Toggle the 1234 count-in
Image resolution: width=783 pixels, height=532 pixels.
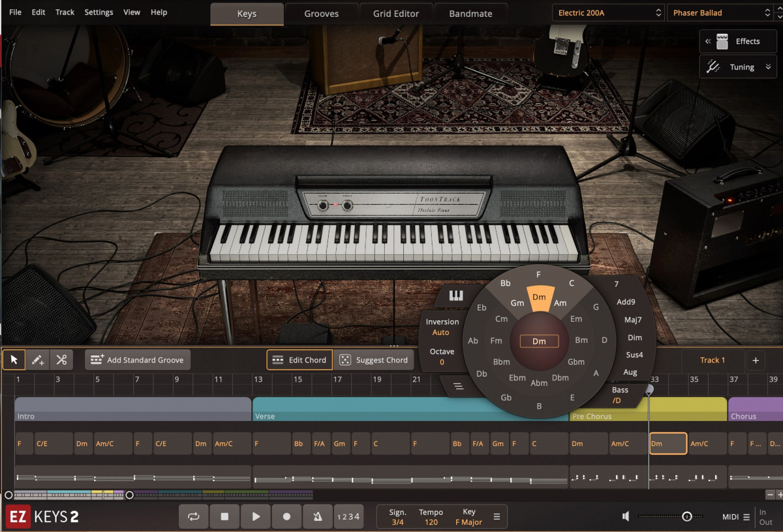tap(348, 516)
